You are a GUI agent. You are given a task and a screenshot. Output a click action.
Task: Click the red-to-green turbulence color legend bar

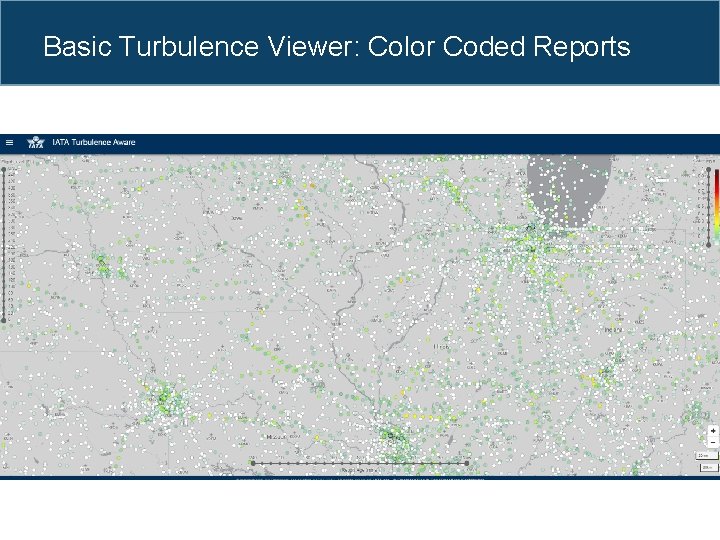[x=717, y=207]
